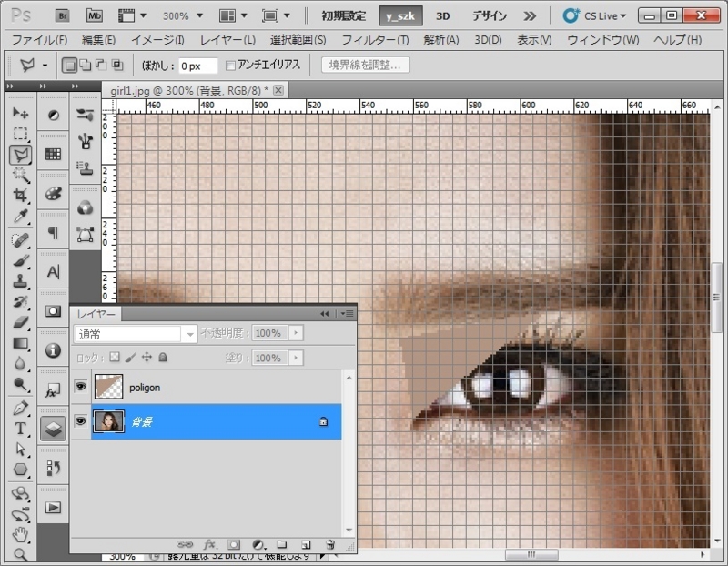The image size is (728, 566).
Task: Open the 通常 blend mode dropdown
Action: (x=135, y=334)
